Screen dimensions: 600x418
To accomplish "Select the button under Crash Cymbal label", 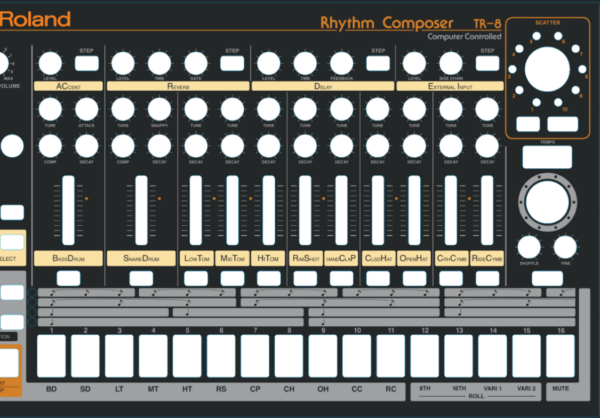I will [x=451, y=278].
